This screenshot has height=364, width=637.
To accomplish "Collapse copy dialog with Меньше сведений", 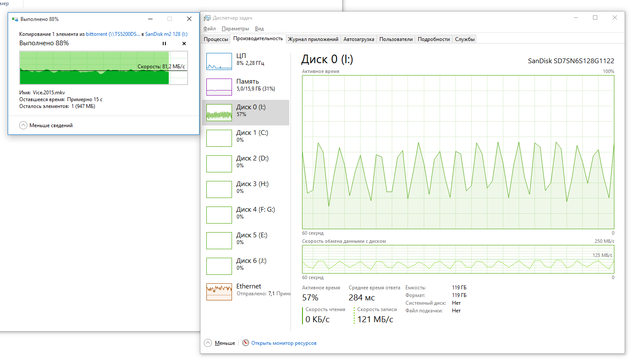I will pos(46,125).
